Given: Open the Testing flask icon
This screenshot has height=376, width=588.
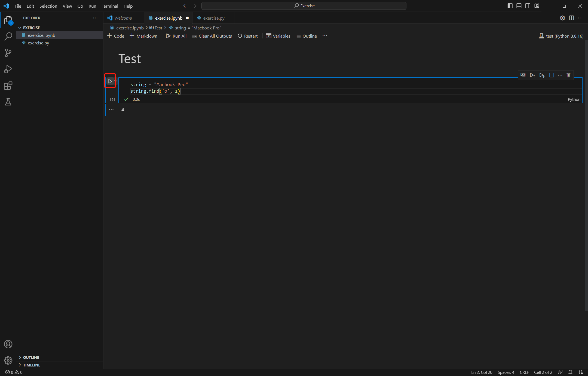Looking at the screenshot, I should coord(8,102).
